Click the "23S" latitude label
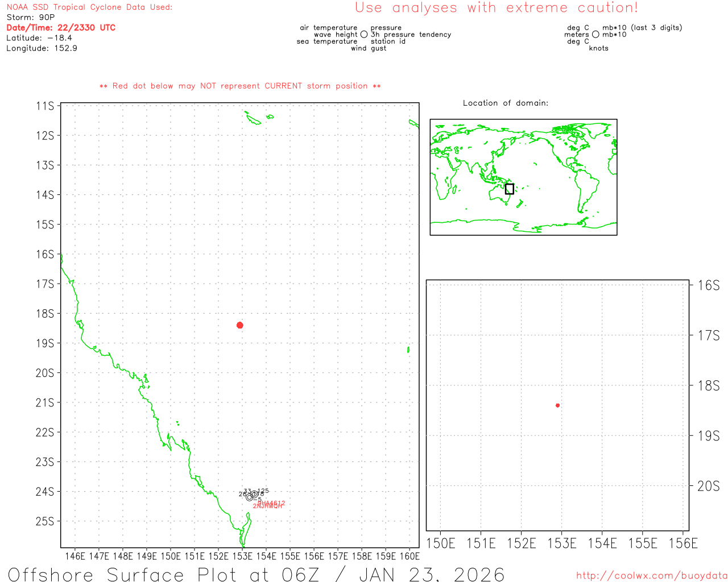Viewport: 728px width, 582px height. coord(45,462)
